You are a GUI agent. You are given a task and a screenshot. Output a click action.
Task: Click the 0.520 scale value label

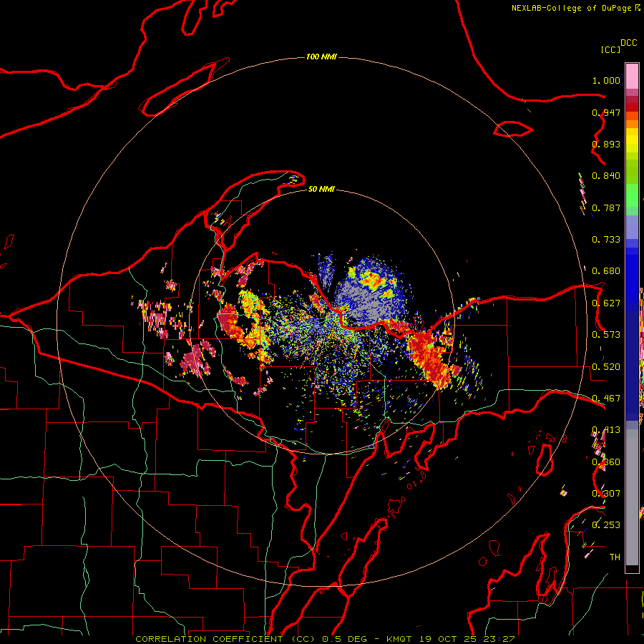click(x=606, y=367)
